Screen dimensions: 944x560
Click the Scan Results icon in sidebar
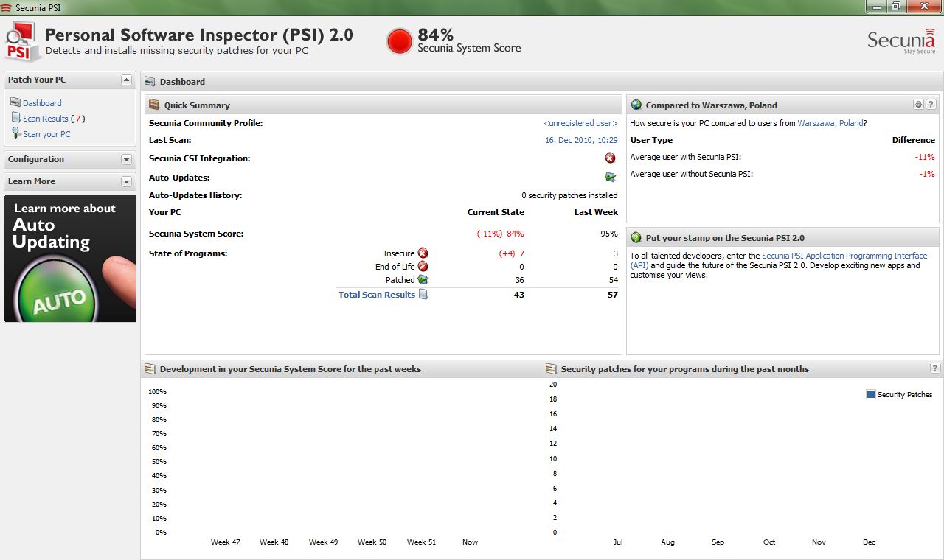(16, 118)
